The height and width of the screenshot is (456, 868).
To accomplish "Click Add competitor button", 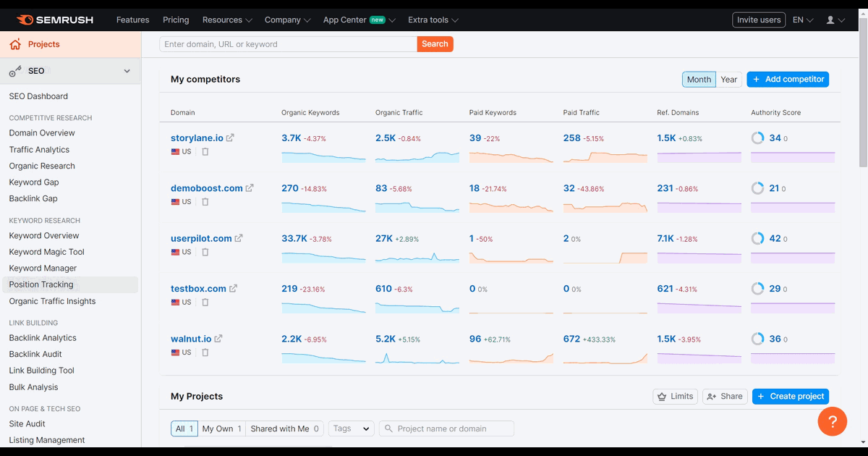I will pos(788,80).
